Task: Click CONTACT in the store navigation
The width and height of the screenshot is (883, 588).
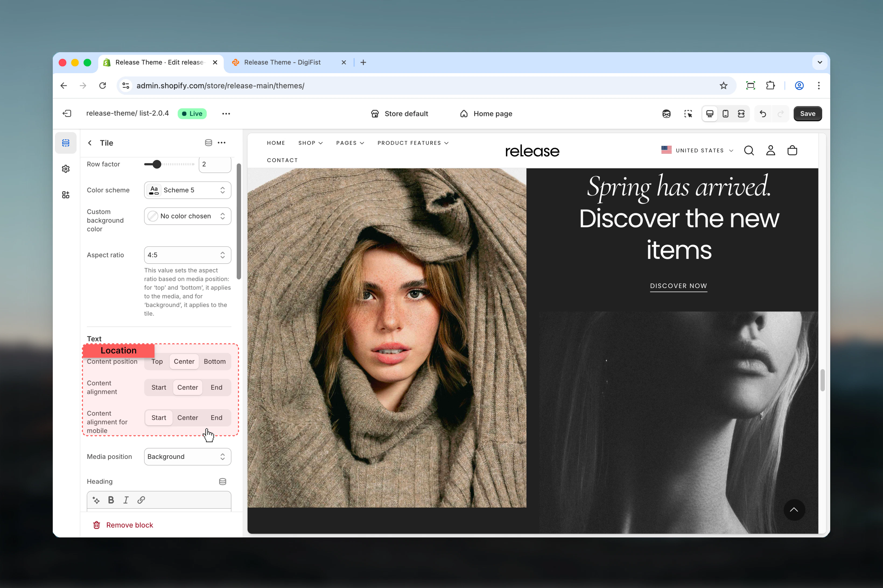Action: click(x=282, y=160)
